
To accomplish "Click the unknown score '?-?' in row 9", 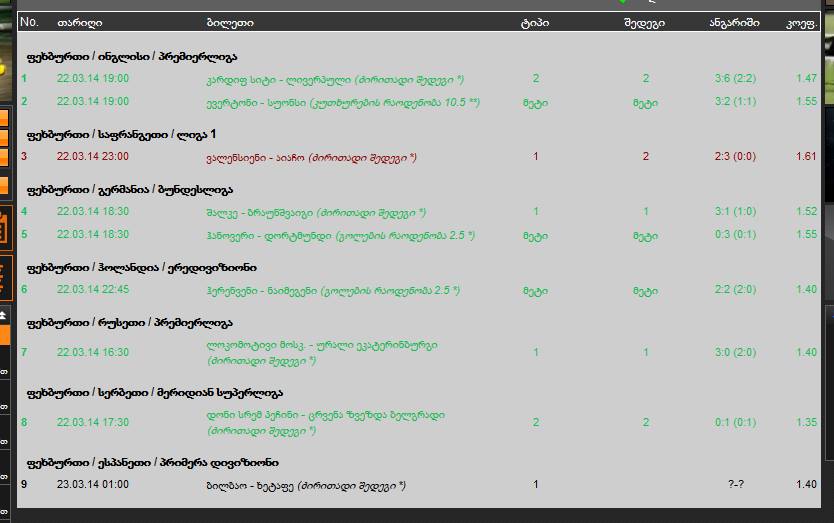I will pyautogui.click(x=736, y=484).
